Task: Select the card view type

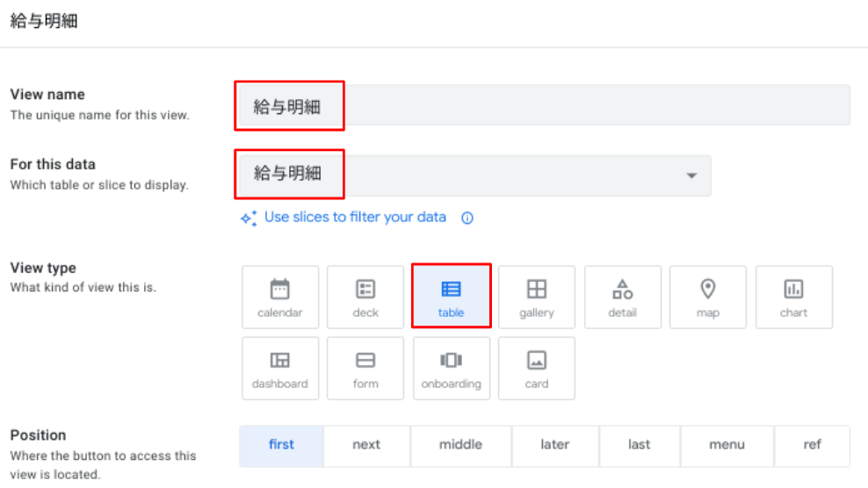Action: coord(536,369)
